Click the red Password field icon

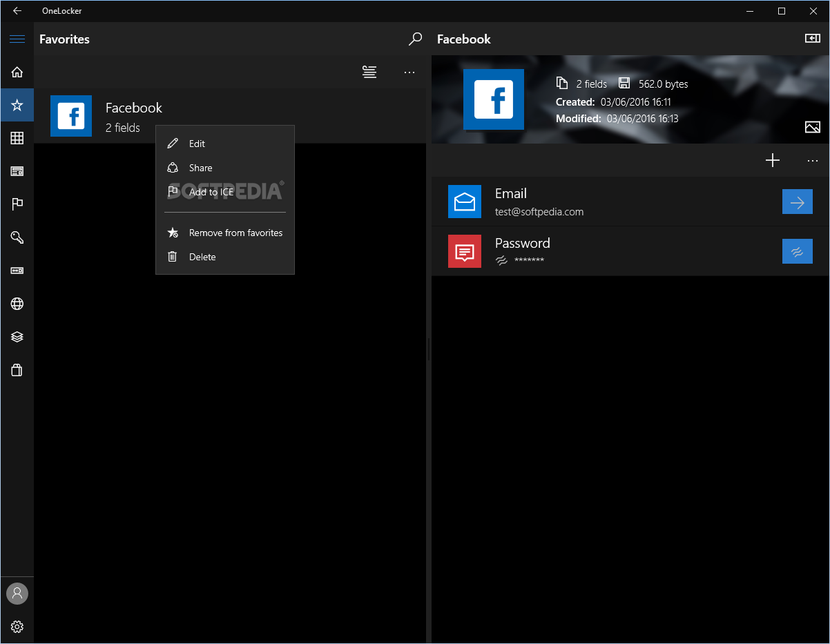tap(465, 251)
